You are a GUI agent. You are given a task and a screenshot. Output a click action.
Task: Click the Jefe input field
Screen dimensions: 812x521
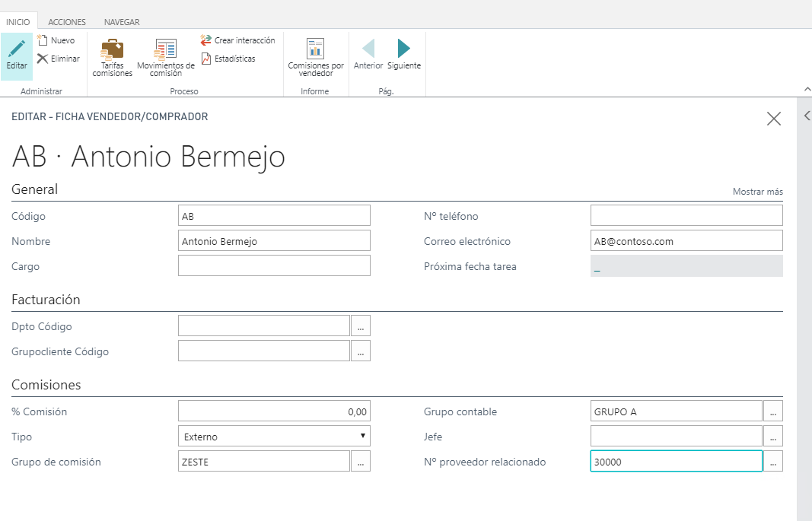677,436
